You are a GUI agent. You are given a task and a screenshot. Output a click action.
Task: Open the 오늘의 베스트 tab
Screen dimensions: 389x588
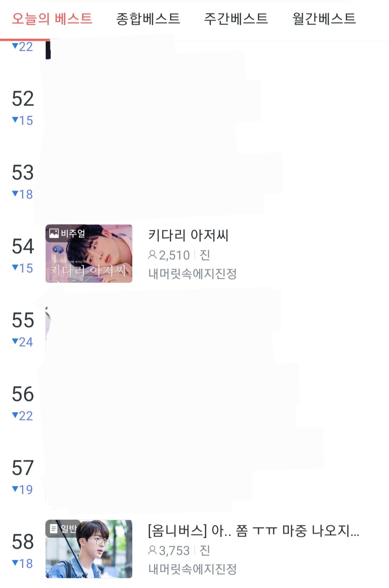click(52, 19)
